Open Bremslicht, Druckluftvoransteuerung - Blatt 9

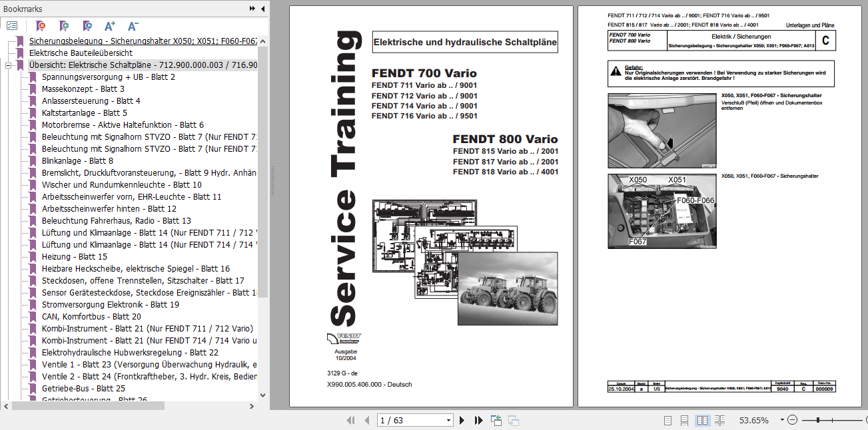click(149, 173)
